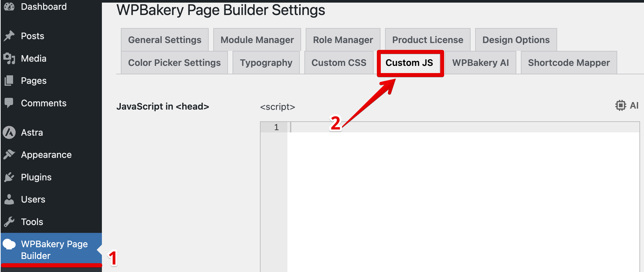Open the WPBakery AI tab
Screen dimensions: 644x272
tap(480, 63)
